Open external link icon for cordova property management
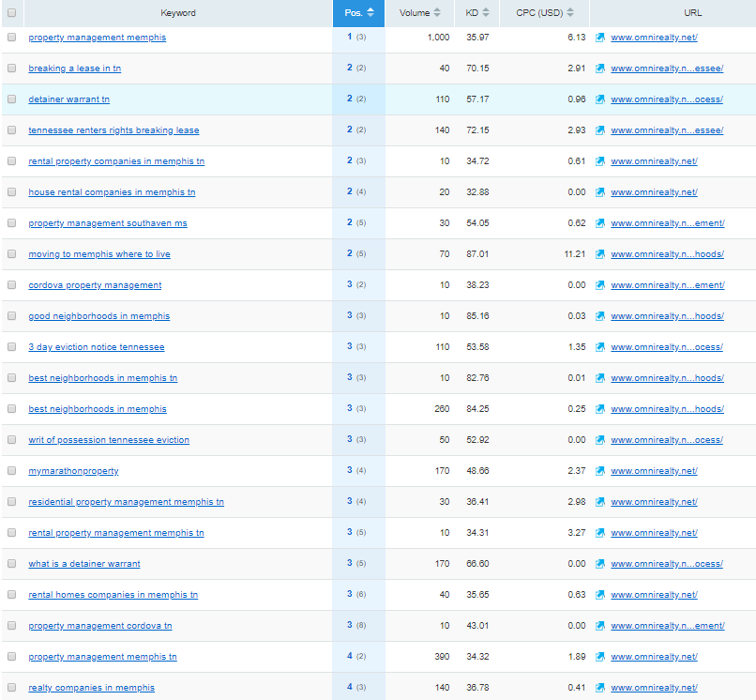Screen dimensions: 756x700 click(599, 285)
